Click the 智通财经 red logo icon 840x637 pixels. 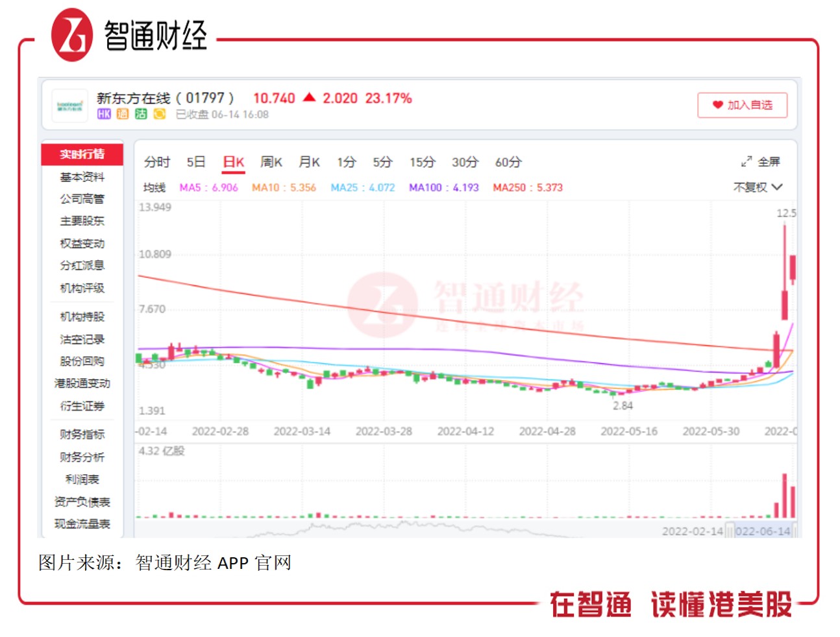point(72,35)
